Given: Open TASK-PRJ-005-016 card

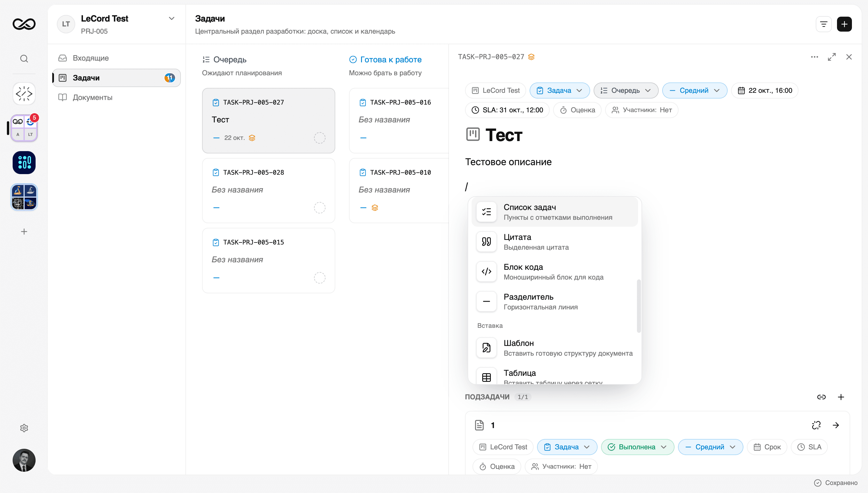Looking at the screenshot, I should click(x=399, y=121).
